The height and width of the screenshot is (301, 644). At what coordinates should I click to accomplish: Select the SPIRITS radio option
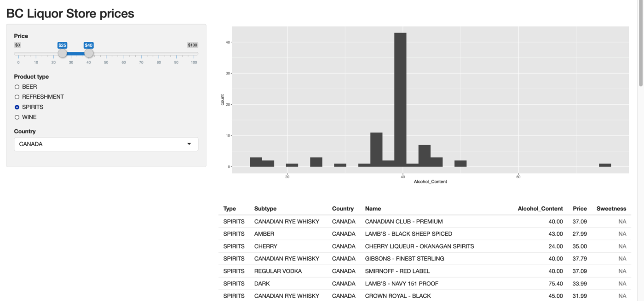coord(17,107)
